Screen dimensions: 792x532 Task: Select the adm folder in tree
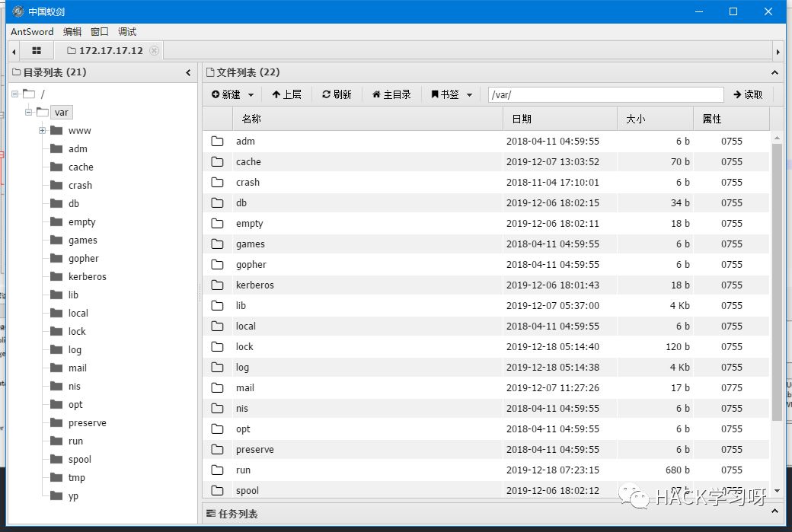pos(78,149)
